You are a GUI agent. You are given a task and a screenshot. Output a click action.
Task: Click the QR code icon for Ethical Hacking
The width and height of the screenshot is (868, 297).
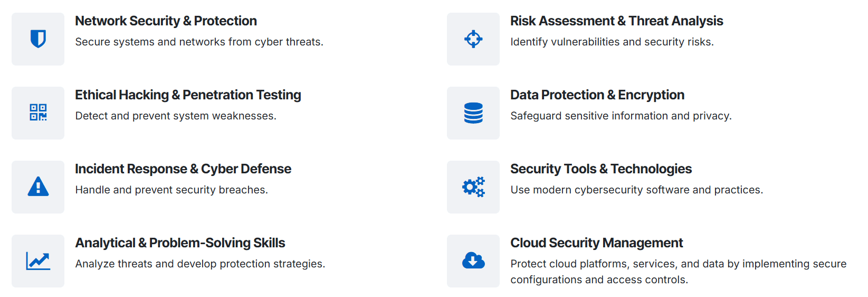(x=38, y=113)
